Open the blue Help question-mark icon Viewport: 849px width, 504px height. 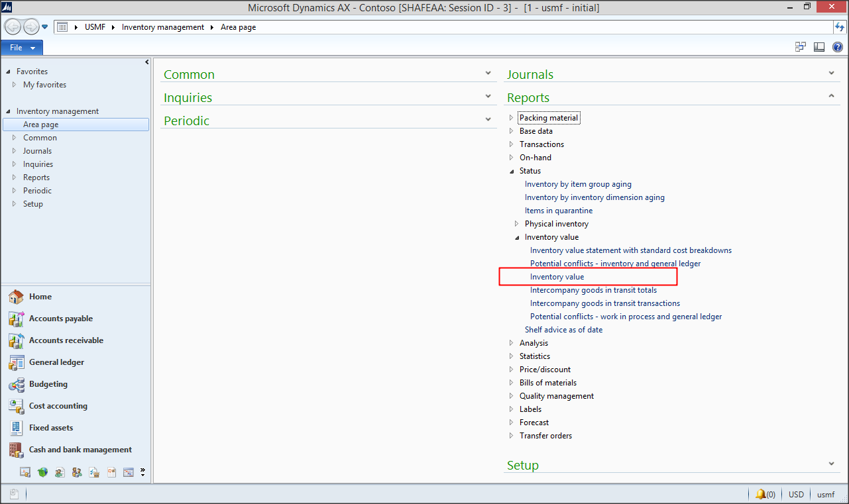838,47
